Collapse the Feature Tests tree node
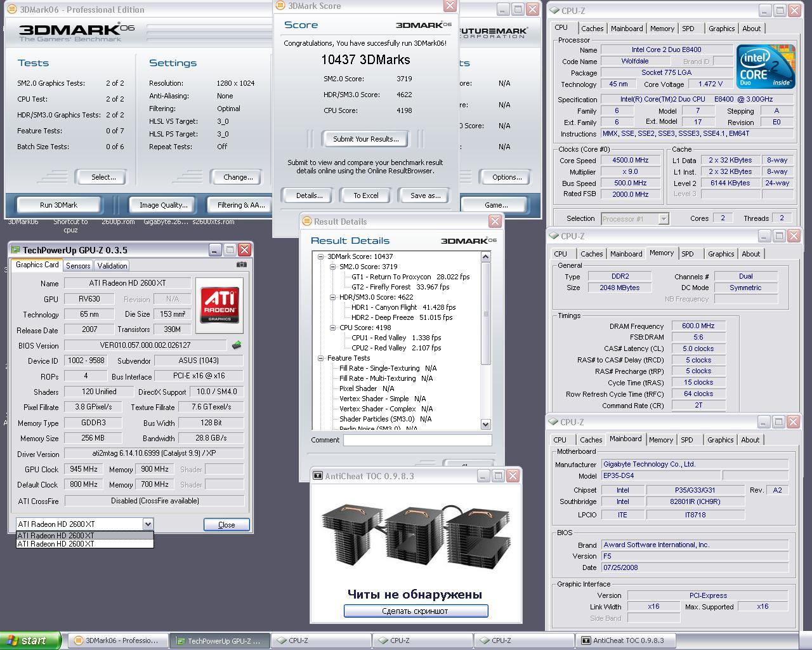Image resolution: width=812 pixels, height=650 pixels. click(x=321, y=358)
